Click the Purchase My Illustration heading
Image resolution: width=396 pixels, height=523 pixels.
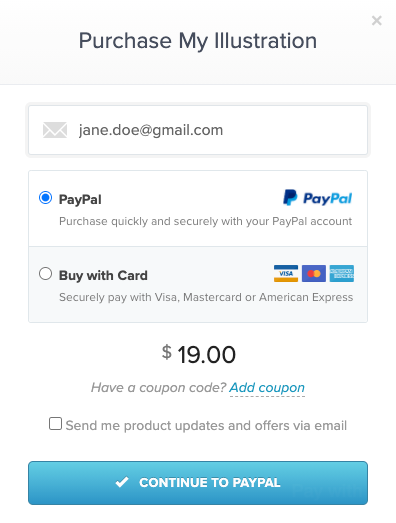point(198,41)
